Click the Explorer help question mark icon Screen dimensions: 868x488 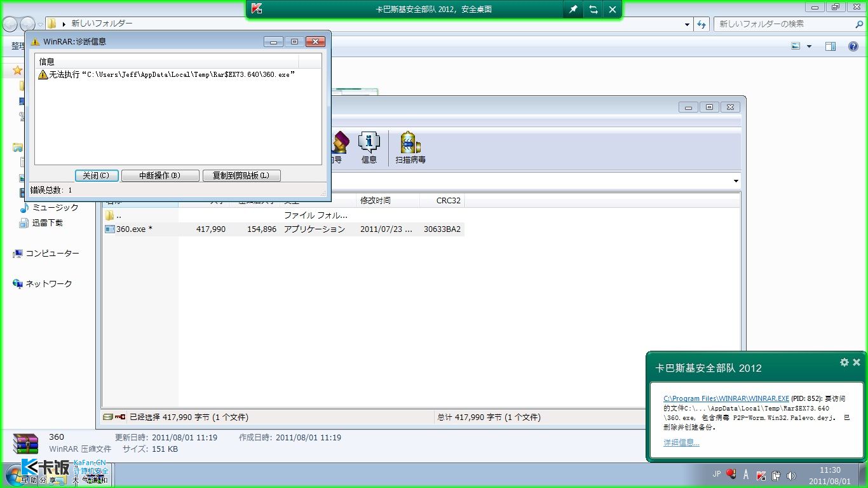(853, 46)
